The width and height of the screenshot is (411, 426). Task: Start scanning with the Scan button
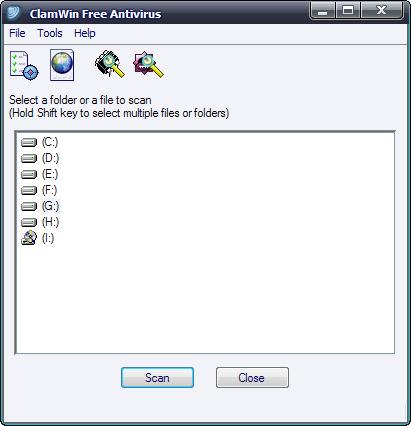click(x=157, y=378)
